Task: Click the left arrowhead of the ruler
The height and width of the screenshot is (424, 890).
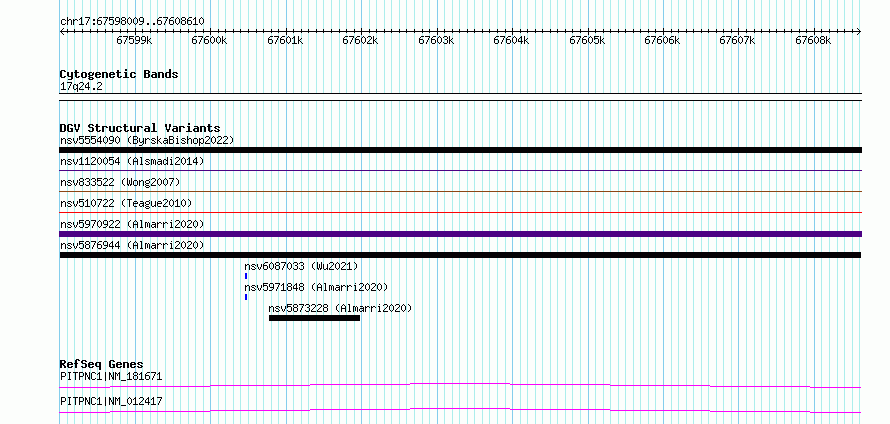Action: coord(62,32)
